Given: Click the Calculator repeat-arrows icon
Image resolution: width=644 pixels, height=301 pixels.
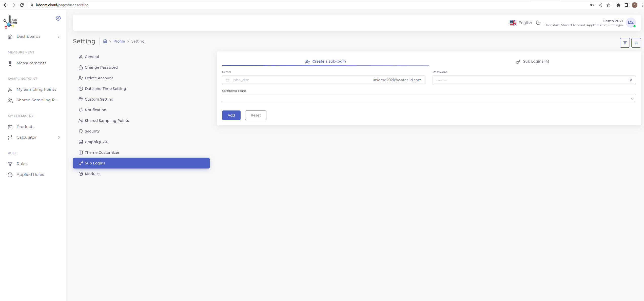Looking at the screenshot, I should tap(10, 138).
